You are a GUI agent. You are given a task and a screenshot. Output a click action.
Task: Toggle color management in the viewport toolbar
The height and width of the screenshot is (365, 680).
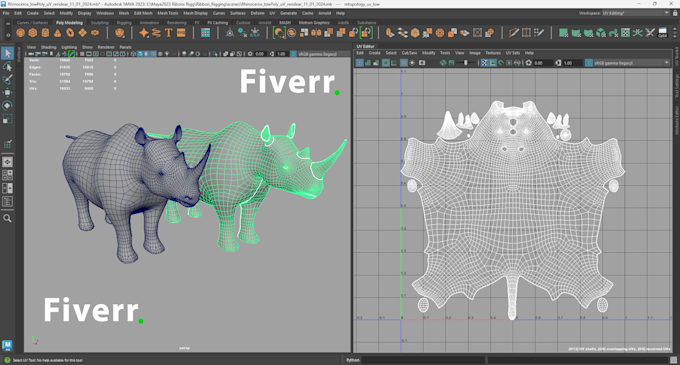(x=293, y=54)
